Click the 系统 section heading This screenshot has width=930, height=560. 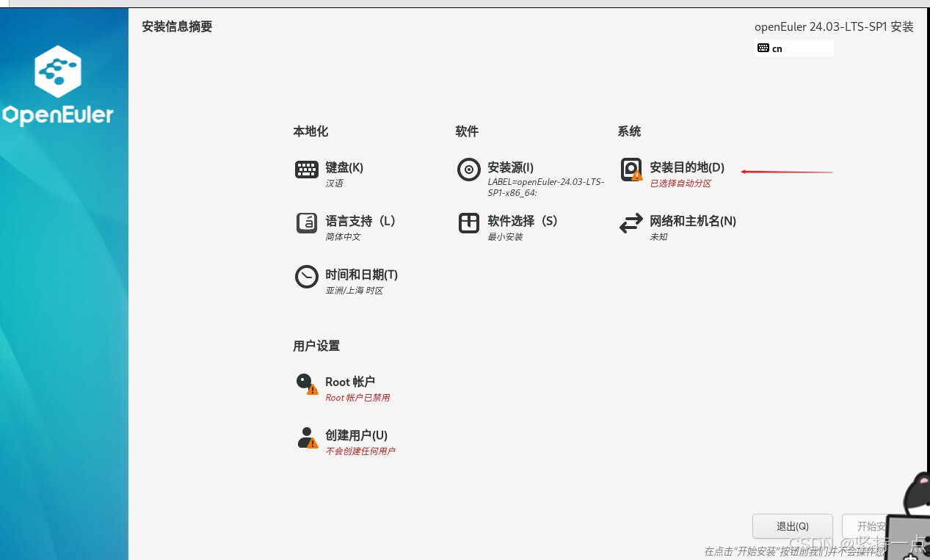point(629,131)
